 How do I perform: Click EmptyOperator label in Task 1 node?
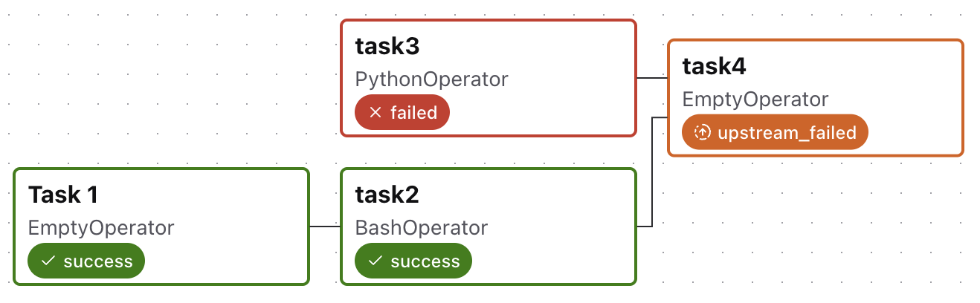tap(101, 228)
